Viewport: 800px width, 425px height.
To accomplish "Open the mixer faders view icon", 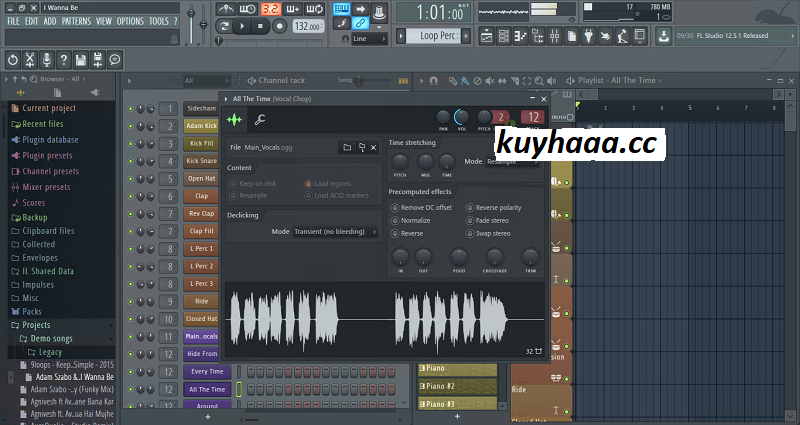I will point(555,36).
